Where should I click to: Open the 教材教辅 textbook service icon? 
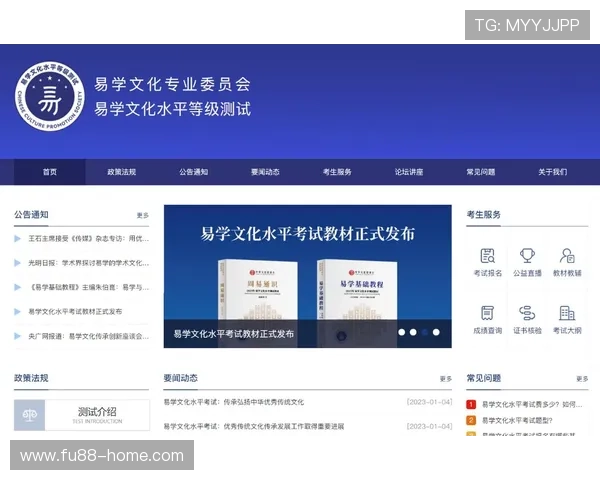[567, 256]
